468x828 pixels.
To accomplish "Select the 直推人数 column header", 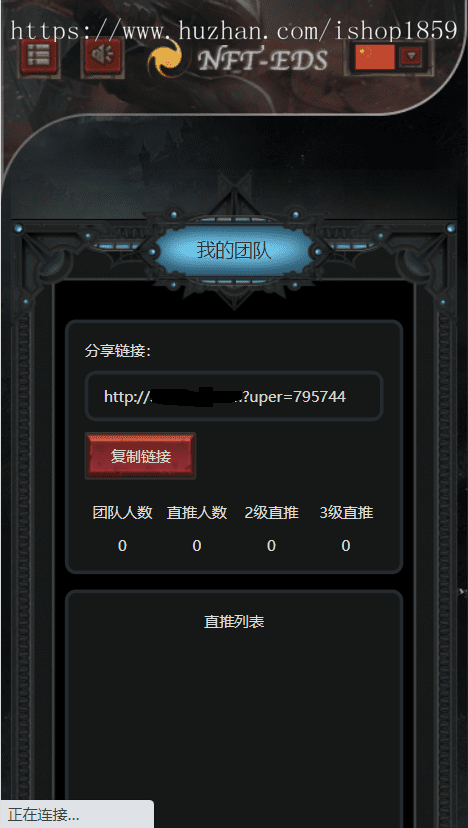I will [x=197, y=513].
